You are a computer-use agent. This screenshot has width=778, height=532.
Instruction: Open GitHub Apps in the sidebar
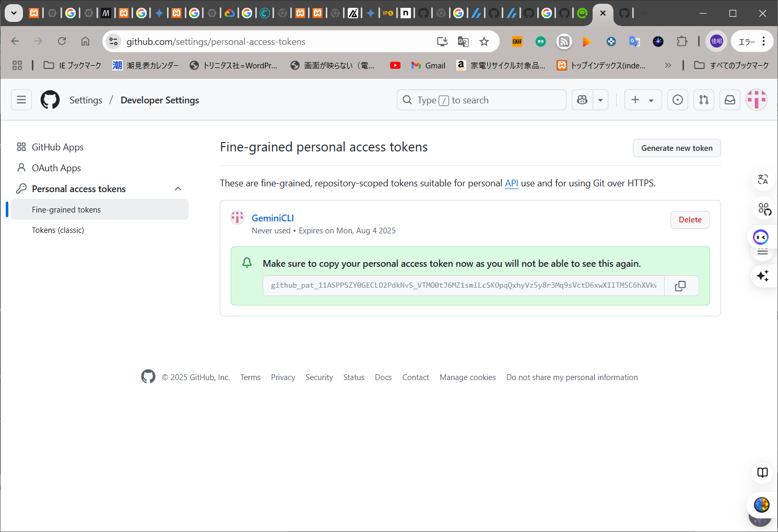click(x=57, y=147)
